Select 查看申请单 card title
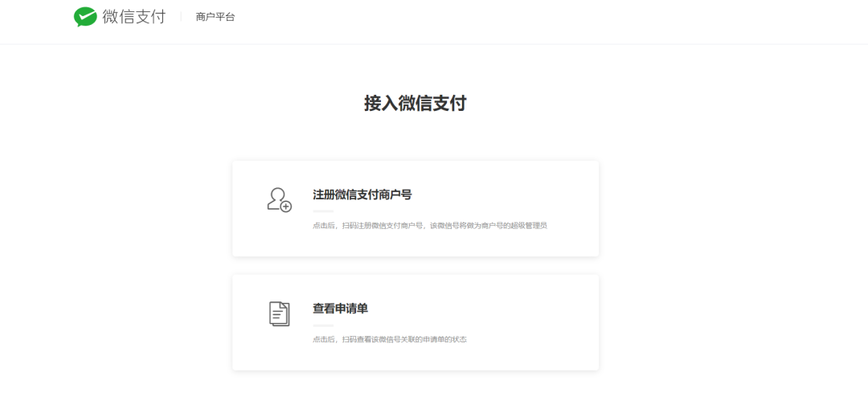 (x=341, y=309)
